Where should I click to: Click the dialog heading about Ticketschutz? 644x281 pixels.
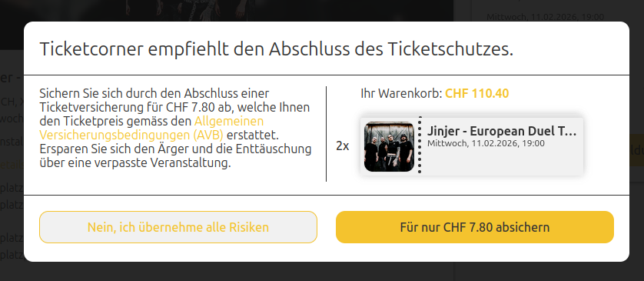point(277,49)
